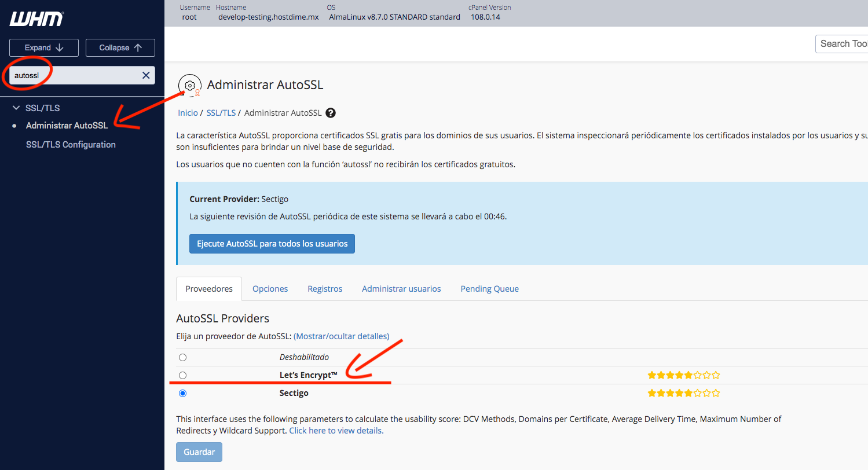Image resolution: width=868 pixels, height=470 pixels.
Task: Select the Let's Encrypt radio button
Action: (183, 376)
